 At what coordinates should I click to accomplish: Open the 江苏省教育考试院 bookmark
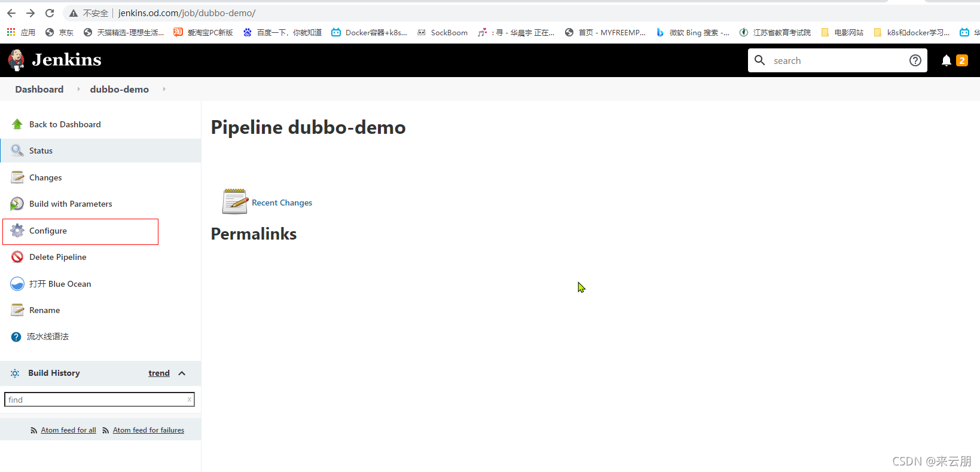tap(775, 32)
